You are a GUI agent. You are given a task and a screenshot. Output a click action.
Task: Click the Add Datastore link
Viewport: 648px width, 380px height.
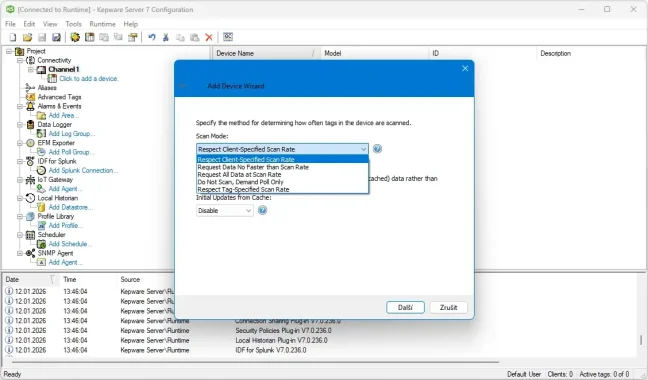(71, 207)
